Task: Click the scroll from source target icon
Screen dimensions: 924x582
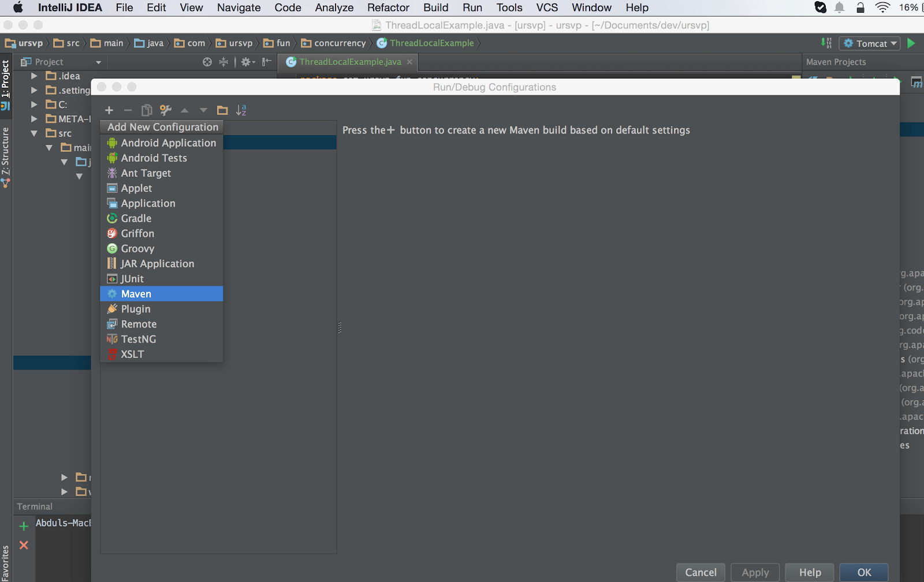Action: [207, 62]
